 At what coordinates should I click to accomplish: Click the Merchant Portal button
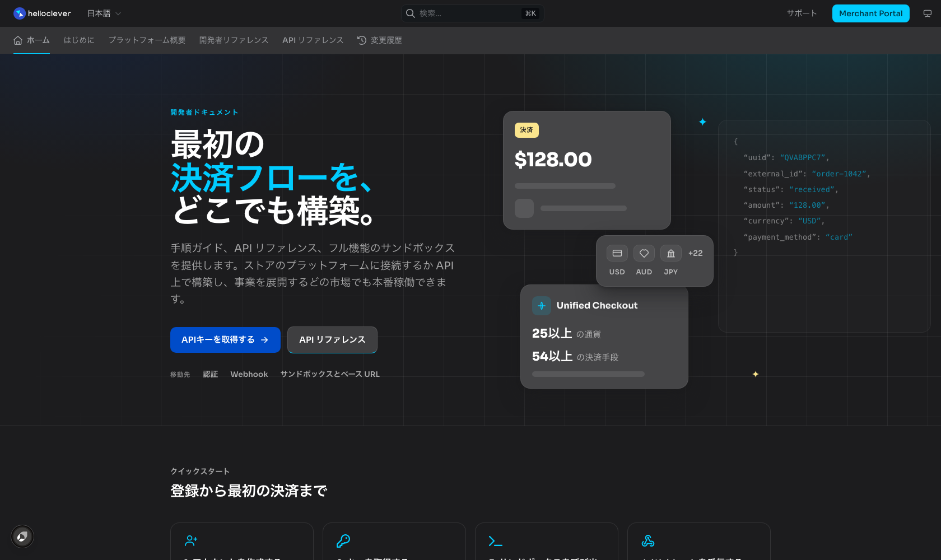[870, 13]
